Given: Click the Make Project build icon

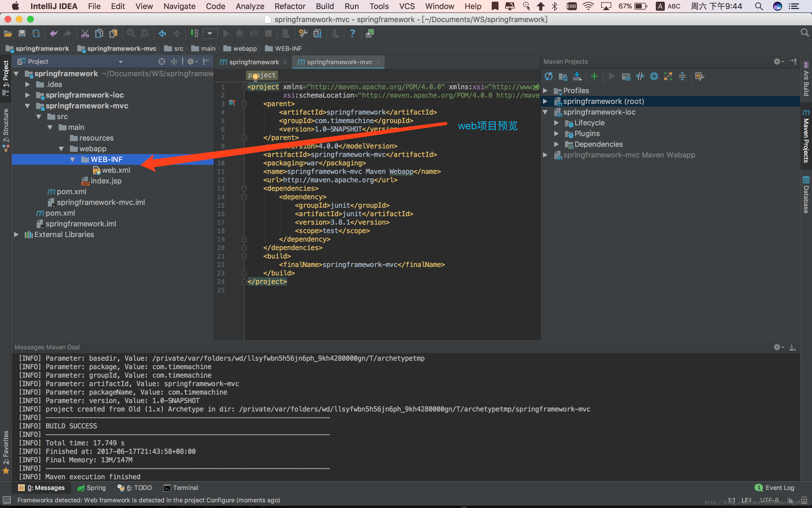Looking at the screenshot, I should point(194,33).
